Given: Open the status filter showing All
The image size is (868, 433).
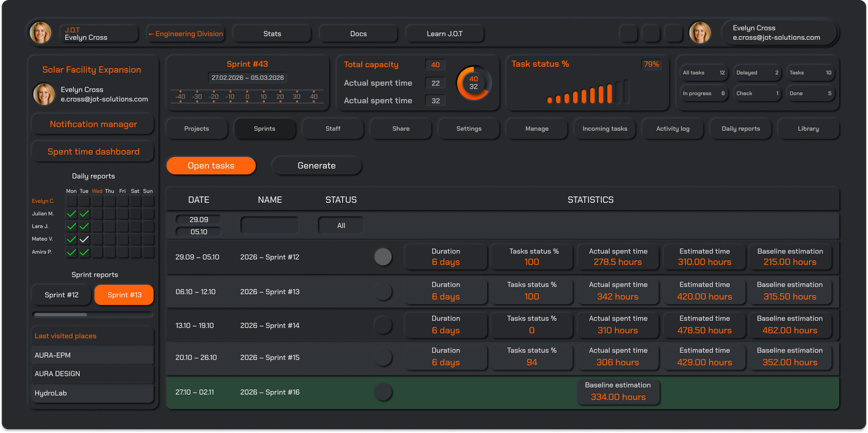Looking at the screenshot, I should click(341, 226).
